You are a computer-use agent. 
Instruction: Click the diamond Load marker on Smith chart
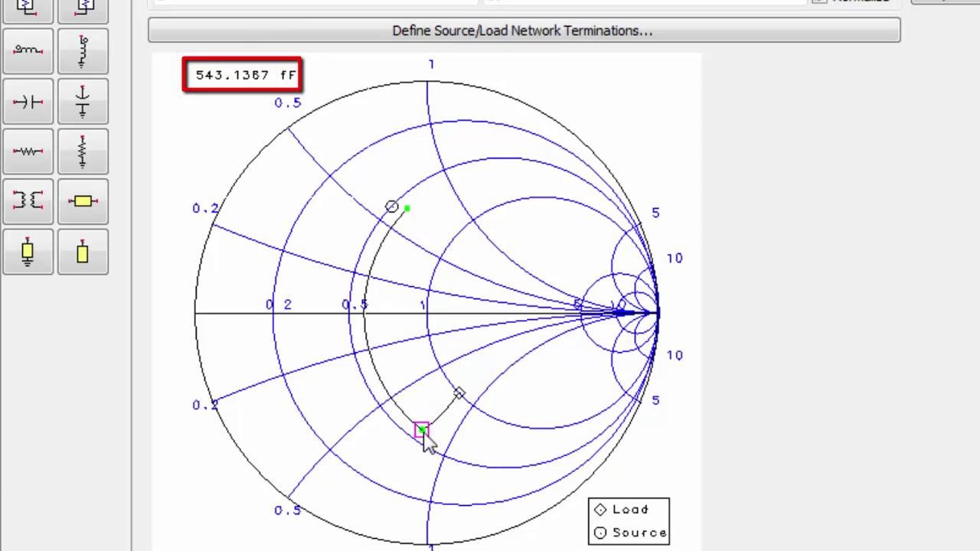(x=459, y=393)
